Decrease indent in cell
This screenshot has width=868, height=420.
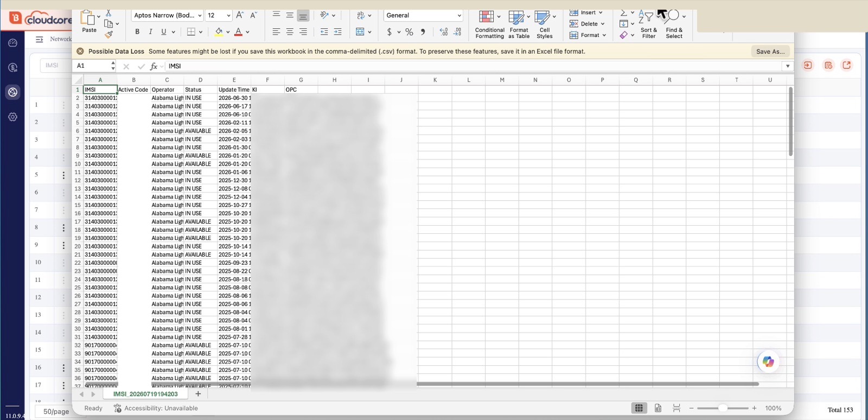tap(324, 32)
